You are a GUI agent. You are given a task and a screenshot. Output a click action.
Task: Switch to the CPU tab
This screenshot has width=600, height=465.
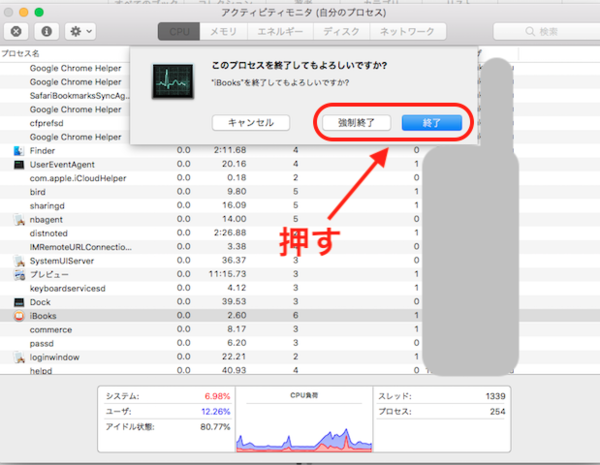179,31
